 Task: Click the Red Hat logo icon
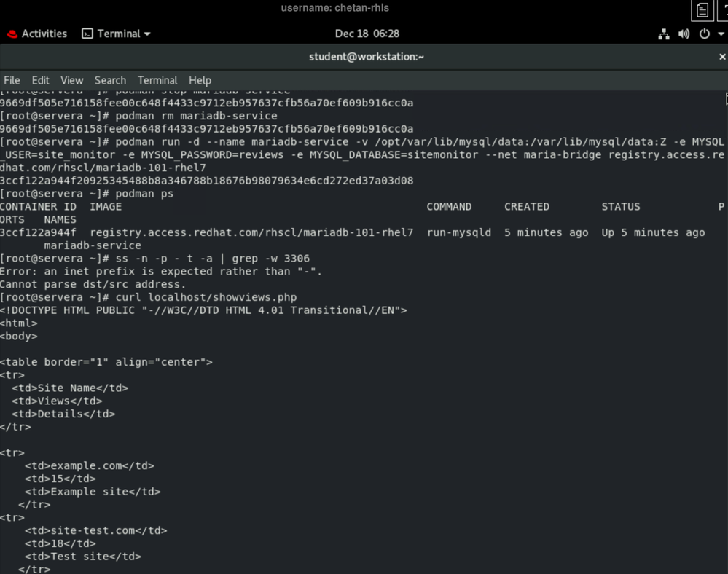pos(12,34)
